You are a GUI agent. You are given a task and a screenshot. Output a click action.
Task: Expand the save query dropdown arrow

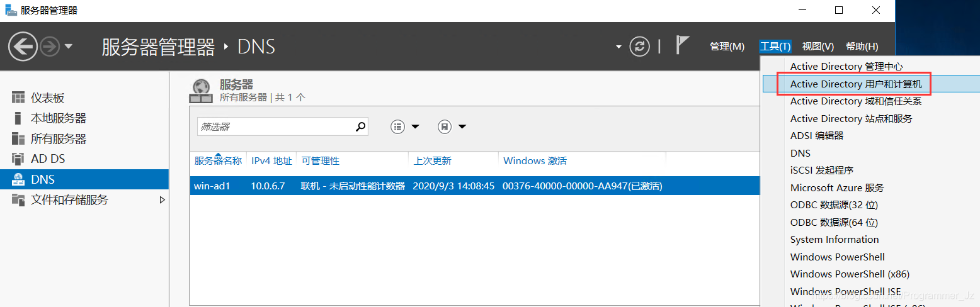click(x=462, y=126)
